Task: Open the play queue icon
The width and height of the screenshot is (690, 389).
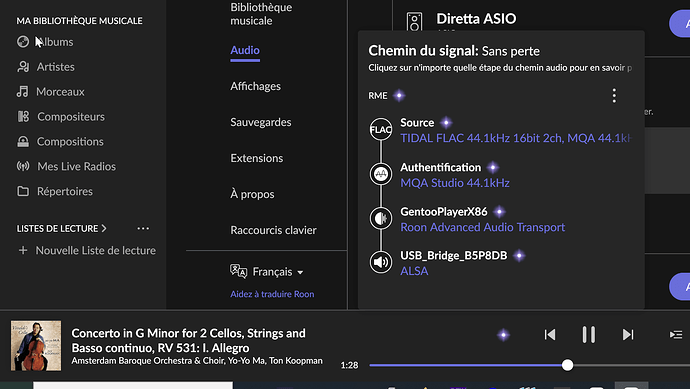Action: pos(676,335)
